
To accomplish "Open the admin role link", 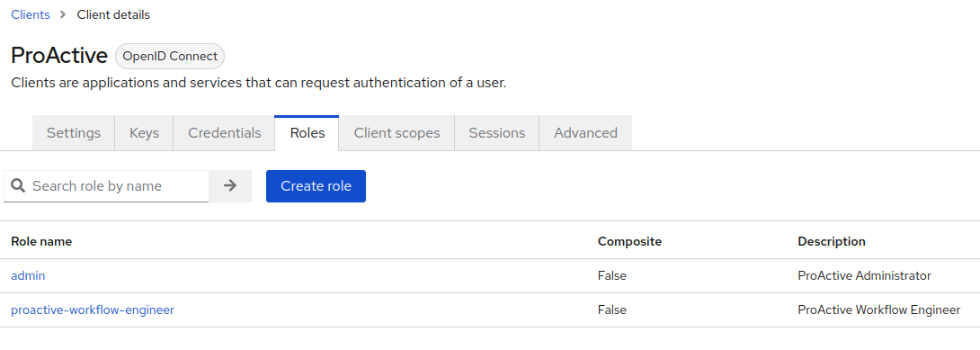I will pos(28,275).
